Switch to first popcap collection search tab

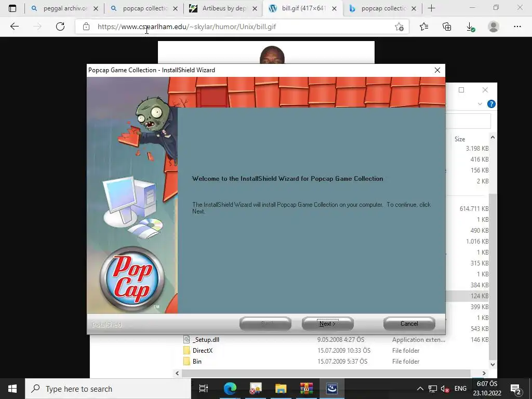[x=144, y=8]
